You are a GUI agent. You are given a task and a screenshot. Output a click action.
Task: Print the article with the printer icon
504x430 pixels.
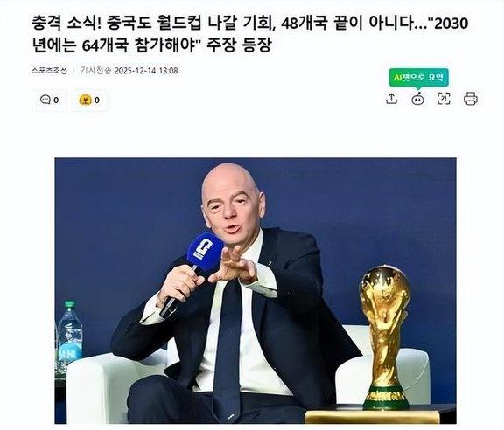[471, 99]
